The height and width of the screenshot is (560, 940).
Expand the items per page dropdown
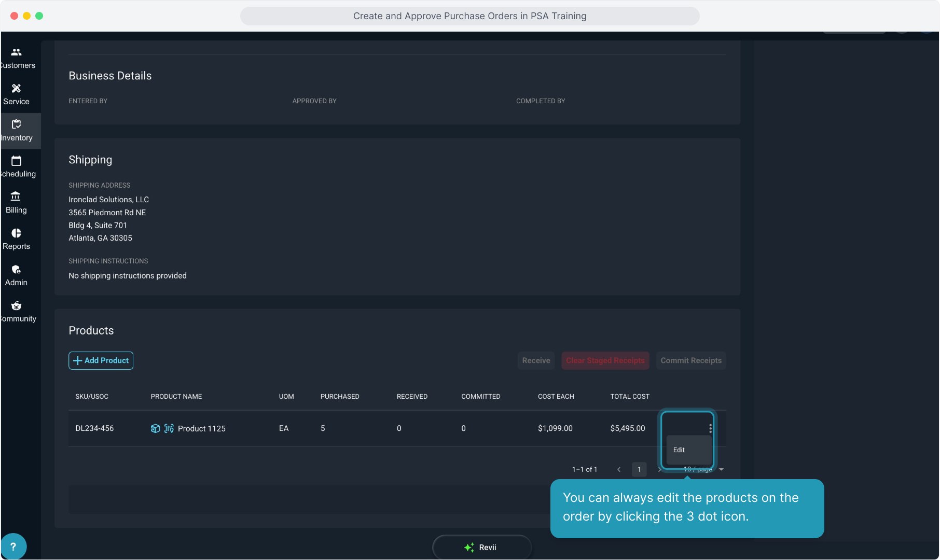[721, 470]
